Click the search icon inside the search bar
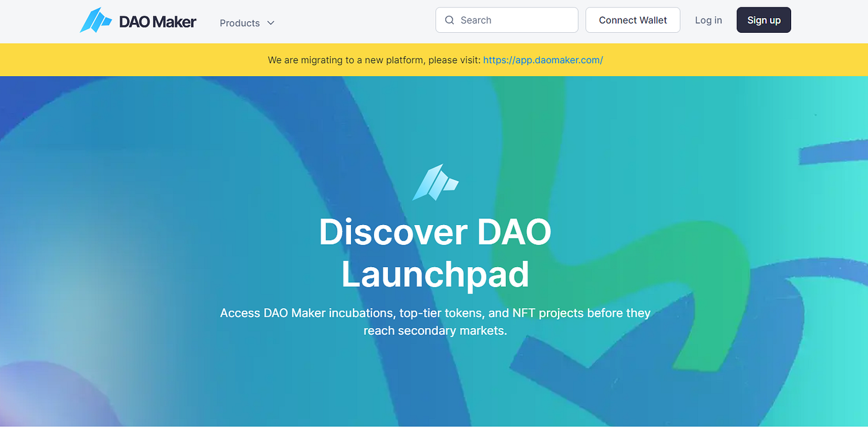The height and width of the screenshot is (429, 868). (449, 20)
